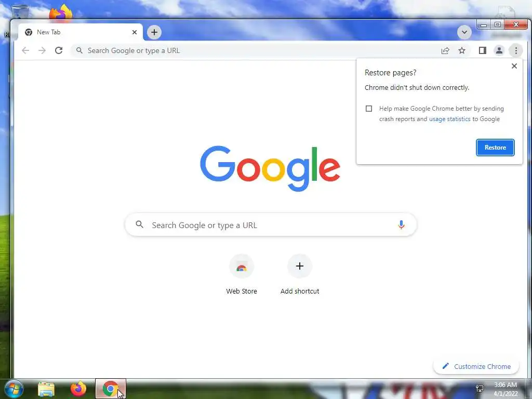532x399 pixels.
Task: Open the Web Store shortcut
Action: tap(242, 274)
